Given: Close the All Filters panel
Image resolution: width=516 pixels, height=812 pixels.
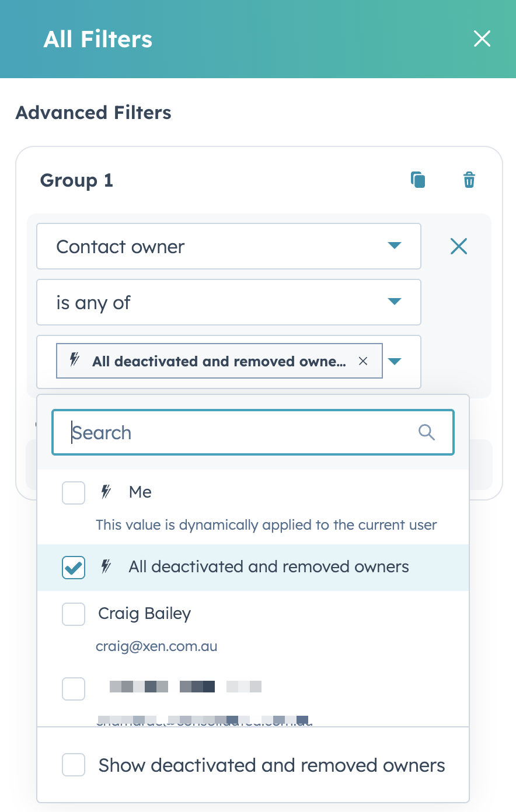Looking at the screenshot, I should 482,39.
